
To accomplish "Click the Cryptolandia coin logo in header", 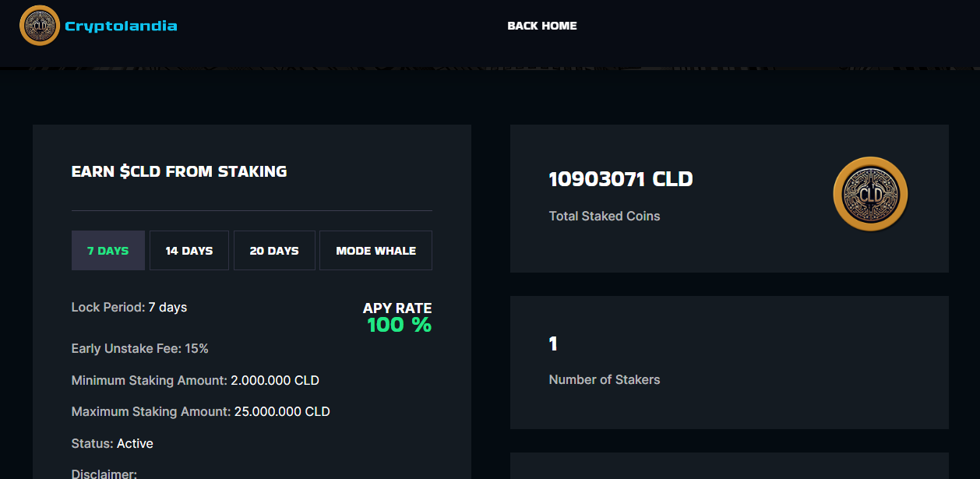I will pyautogui.click(x=39, y=26).
